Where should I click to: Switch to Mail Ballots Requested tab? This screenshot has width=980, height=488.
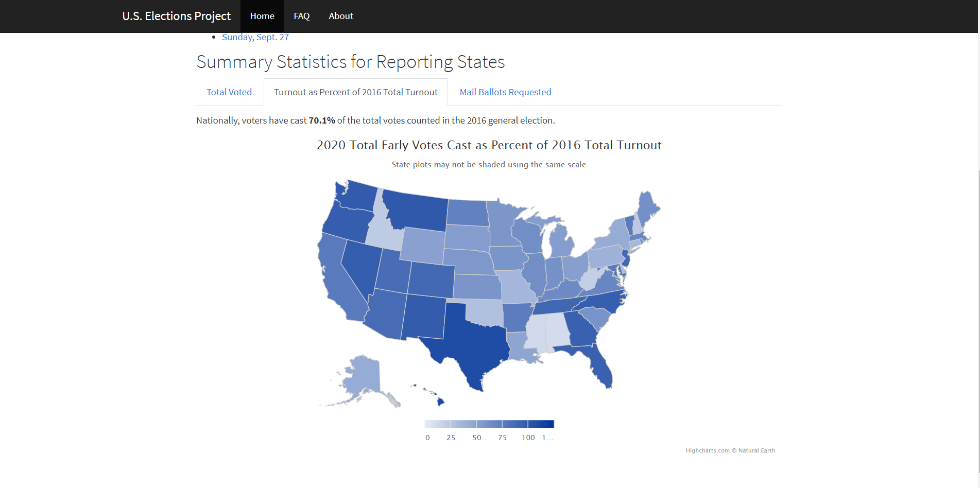[x=505, y=92]
